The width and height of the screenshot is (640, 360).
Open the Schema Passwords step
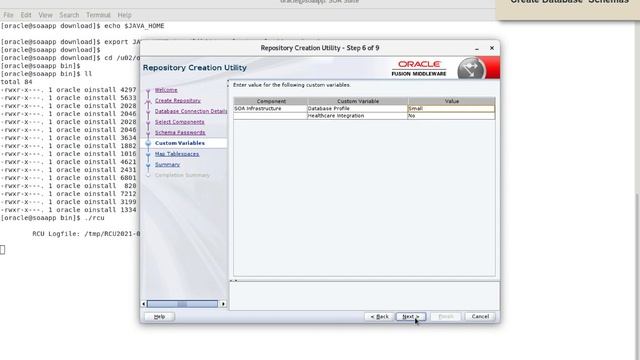pyautogui.click(x=180, y=132)
